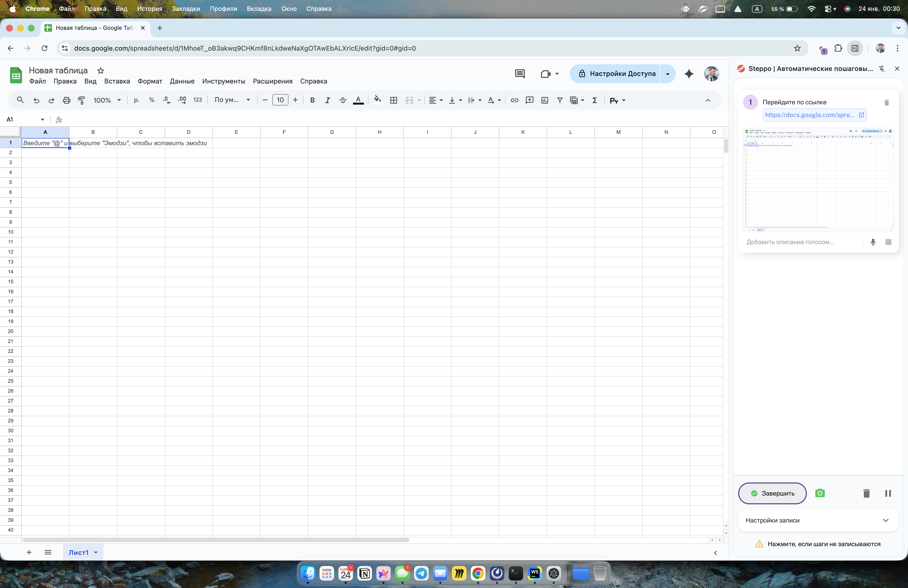Image resolution: width=908 pixels, height=588 pixels.
Task: Click the borders grid icon
Action: (393, 100)
